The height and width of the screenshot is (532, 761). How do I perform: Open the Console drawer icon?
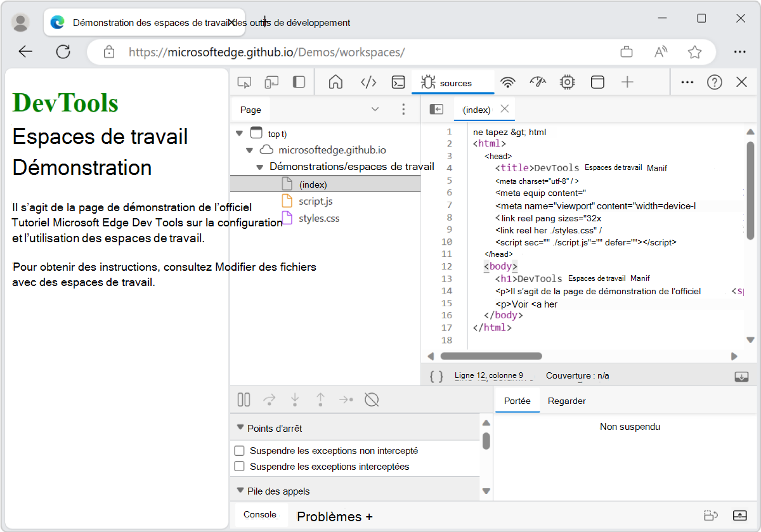coord(398,82)
